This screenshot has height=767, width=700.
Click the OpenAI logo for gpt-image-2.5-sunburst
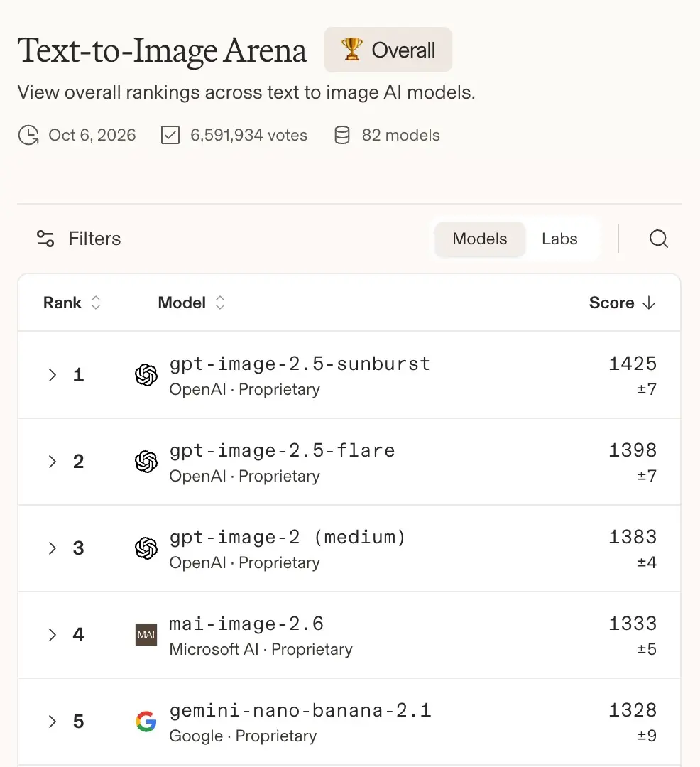click(146, 375)
